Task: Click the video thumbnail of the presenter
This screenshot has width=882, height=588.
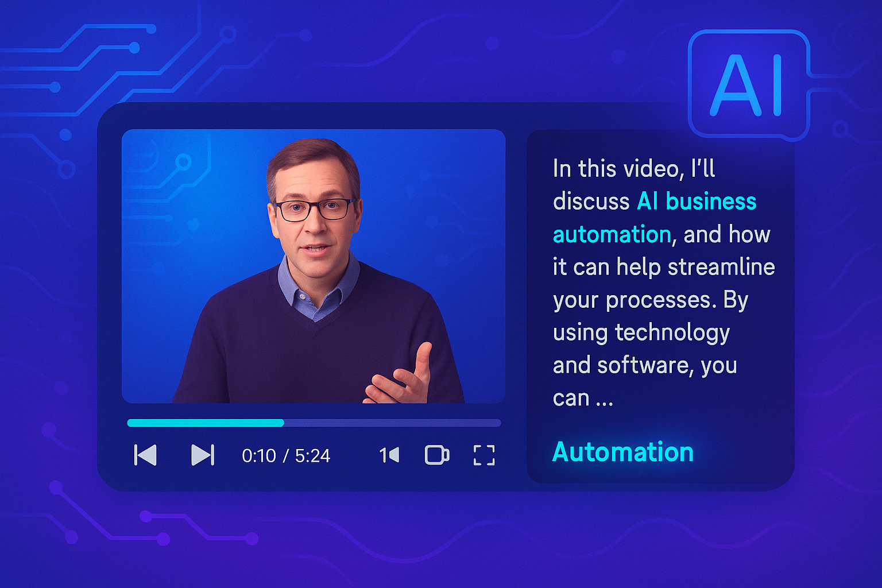Action: [314, 266]
